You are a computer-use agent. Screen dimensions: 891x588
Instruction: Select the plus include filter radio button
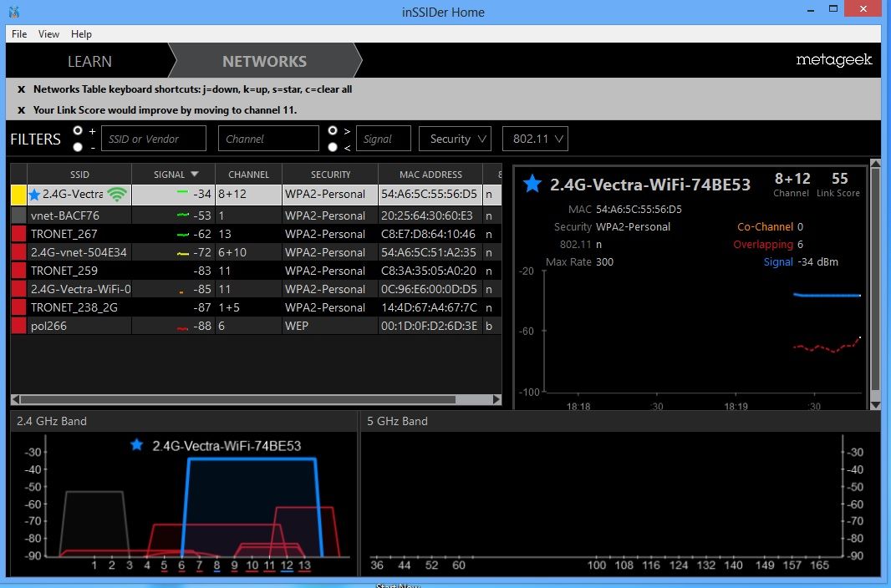pyautogui.click(x=78, y=130)
